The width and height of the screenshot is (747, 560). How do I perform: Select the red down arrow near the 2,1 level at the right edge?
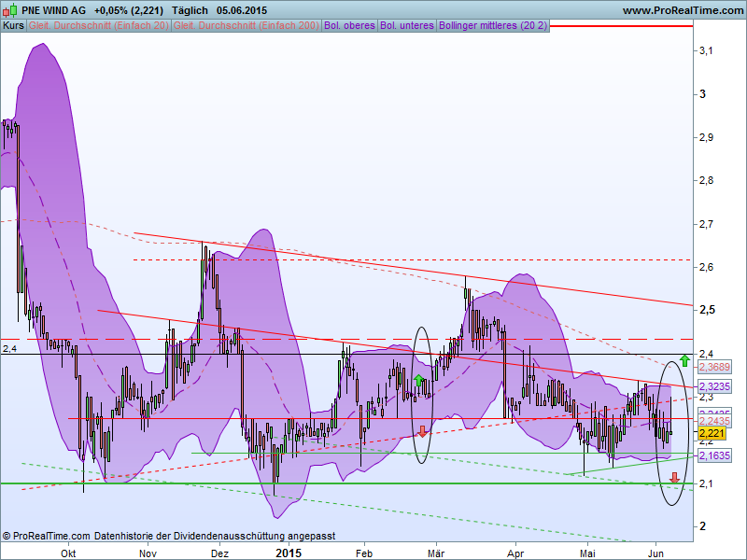click(x=674, y=478)
